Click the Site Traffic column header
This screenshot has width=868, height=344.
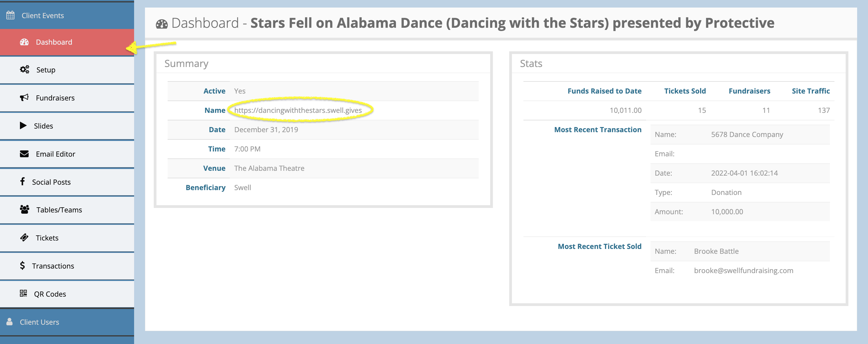(810, 91)
